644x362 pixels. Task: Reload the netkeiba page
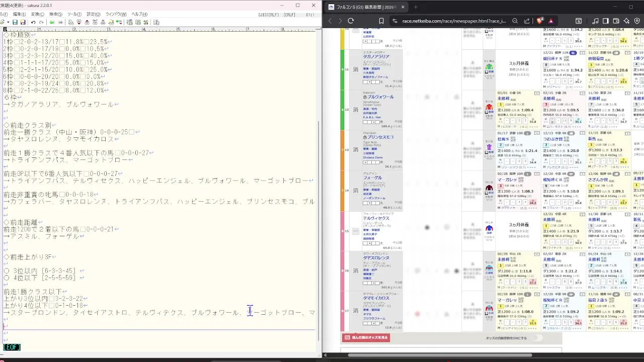pos(351,21)
